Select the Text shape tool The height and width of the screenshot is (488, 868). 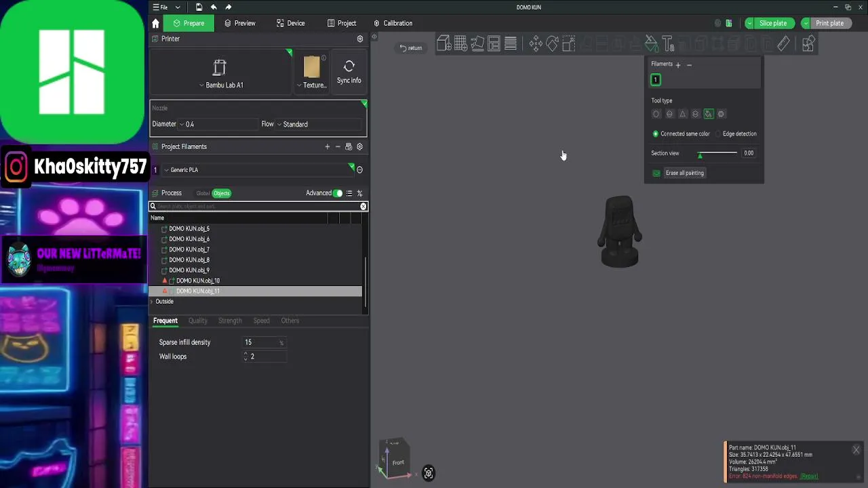(668, 44)
